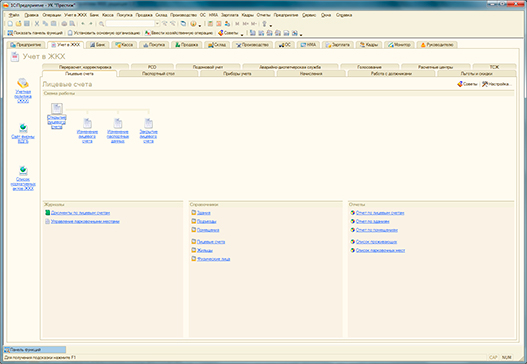Switch to the Приборы учета tab
This screenshot has height=364, width=527.
[237, 73]
